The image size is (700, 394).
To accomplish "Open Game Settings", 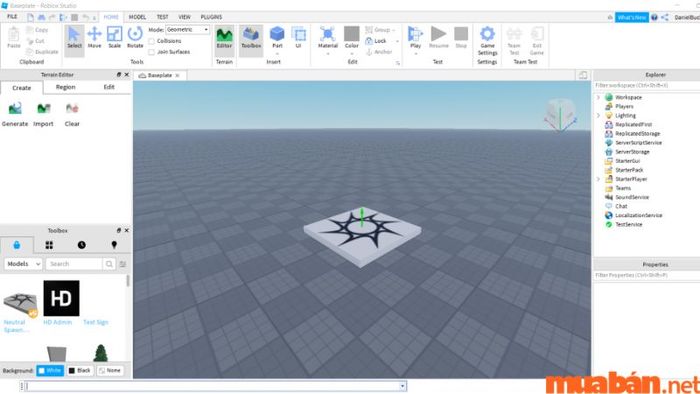I will pyautogui.click(x=487, y=40).
